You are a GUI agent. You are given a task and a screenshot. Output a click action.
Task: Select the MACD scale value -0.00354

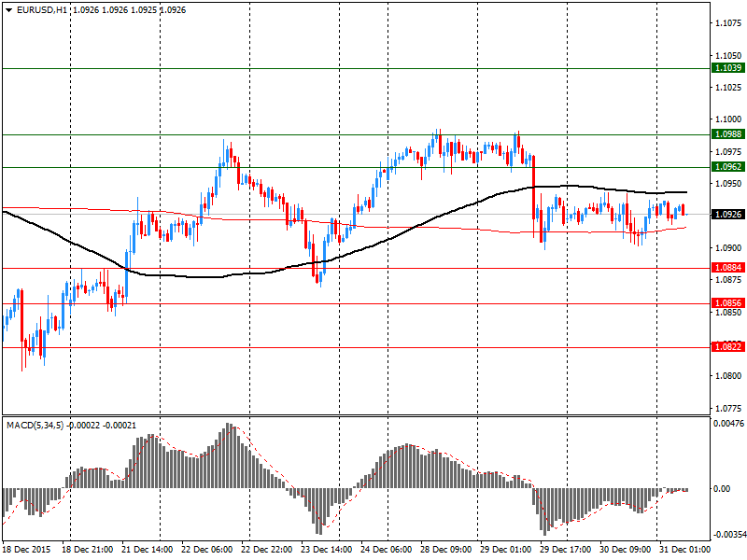pos(729,534)
